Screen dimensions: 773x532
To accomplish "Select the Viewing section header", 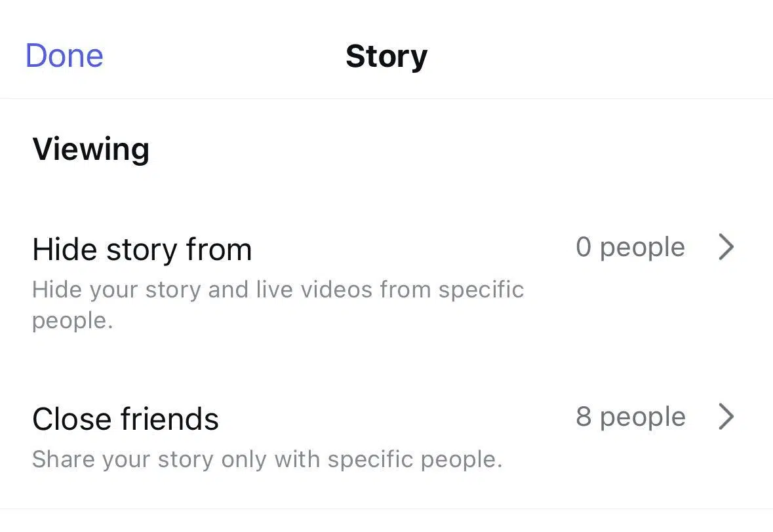I will click(x=90, y=149).
